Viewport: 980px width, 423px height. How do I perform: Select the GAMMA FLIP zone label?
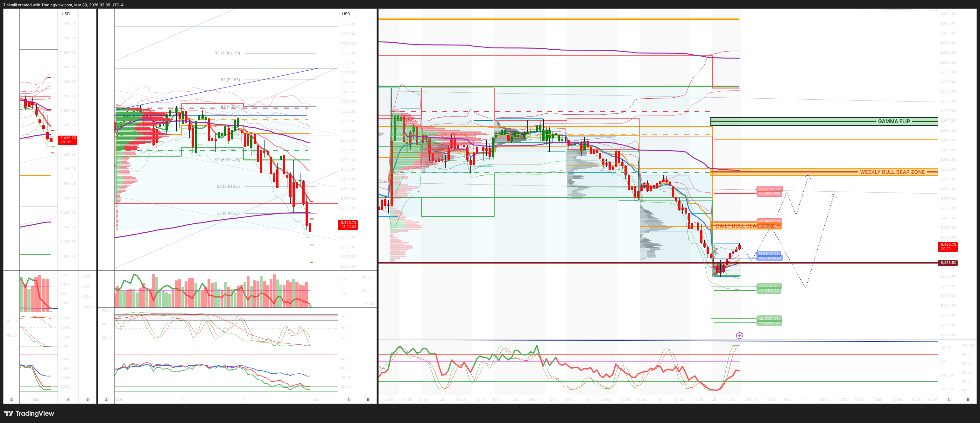tap(894, 121)
